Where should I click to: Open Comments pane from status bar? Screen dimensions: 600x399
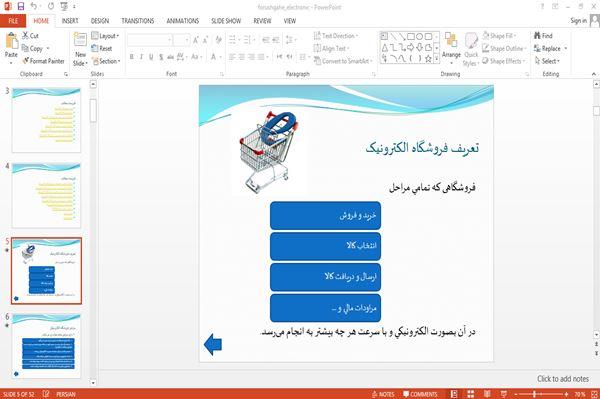420,394
